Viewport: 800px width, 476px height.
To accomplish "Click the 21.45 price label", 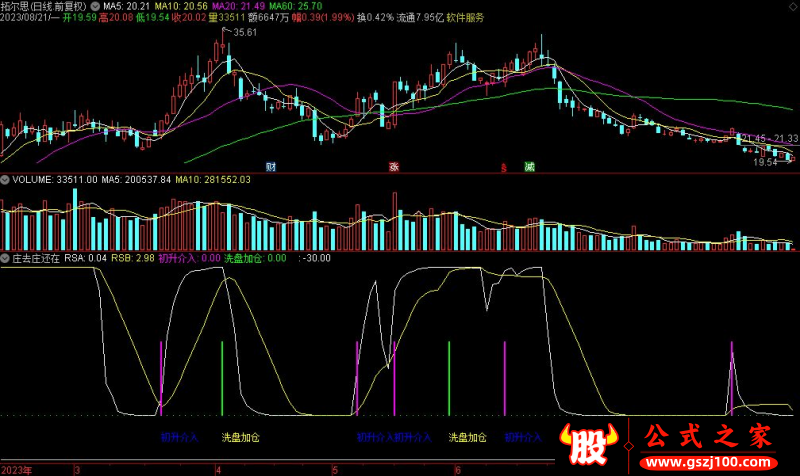I will 753,139.
